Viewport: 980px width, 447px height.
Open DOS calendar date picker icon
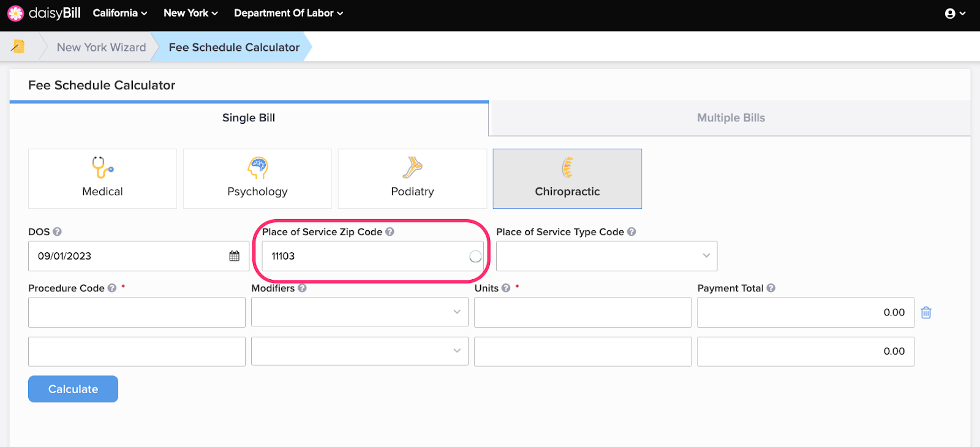(x=235, y=256)
